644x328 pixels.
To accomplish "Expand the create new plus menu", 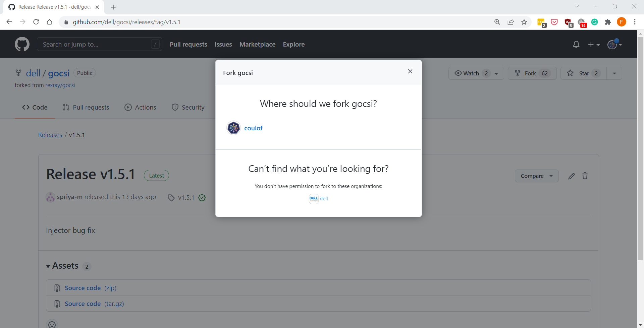I will tap(594, 44).
